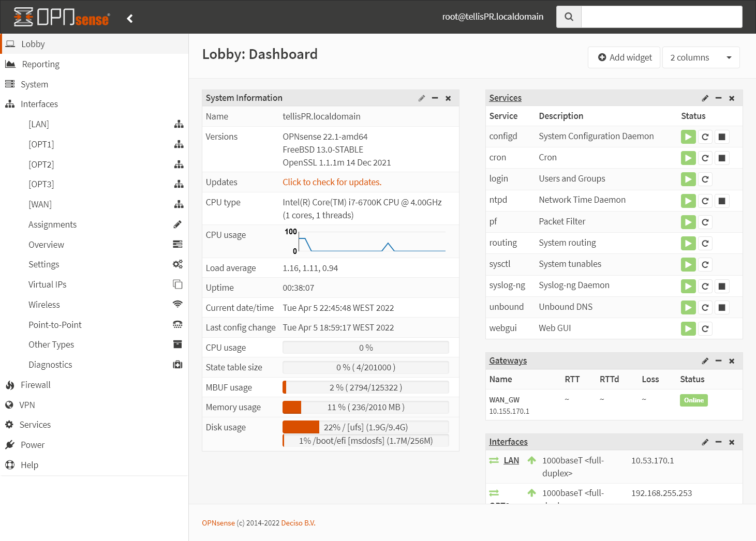The image size is (756, 541).
Task: Expand the [WAN] interface submenu
Action: pos(40,204)
